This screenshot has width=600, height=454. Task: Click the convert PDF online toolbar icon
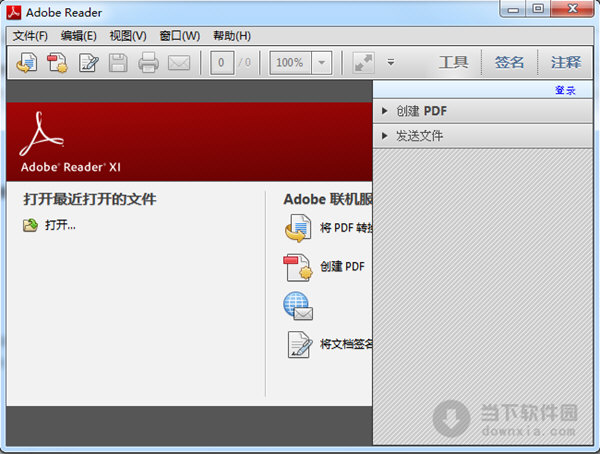coord(27,62)
